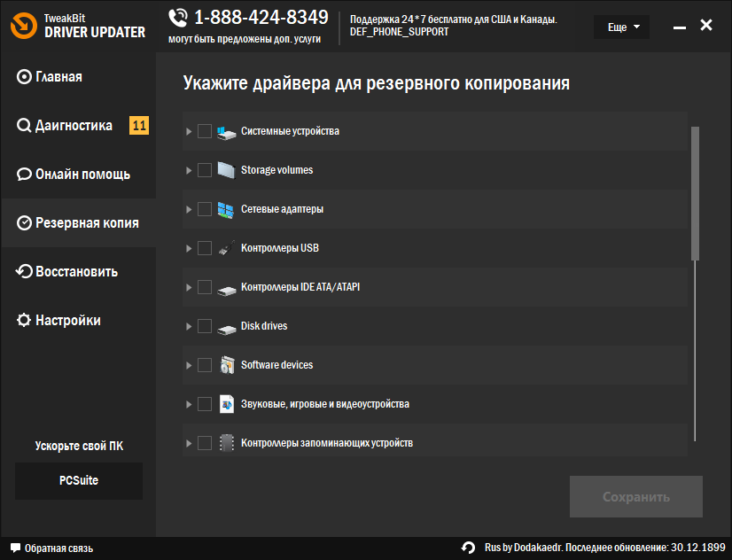This screenshot has width=732, height=560.
Task: Click the Диагностика magnifier icon
Action: coord(24,126)
